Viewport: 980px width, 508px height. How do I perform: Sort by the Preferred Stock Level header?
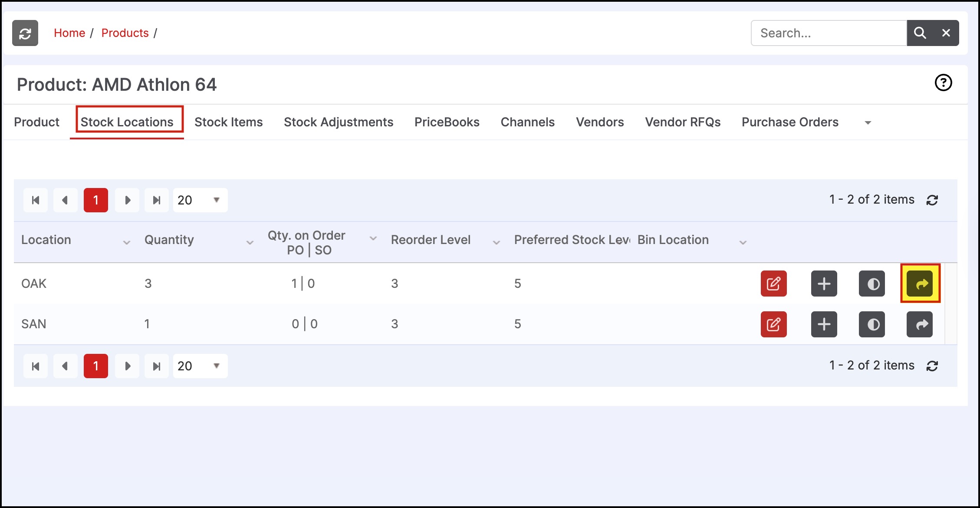pyautogui.click(x=572, y=240)
